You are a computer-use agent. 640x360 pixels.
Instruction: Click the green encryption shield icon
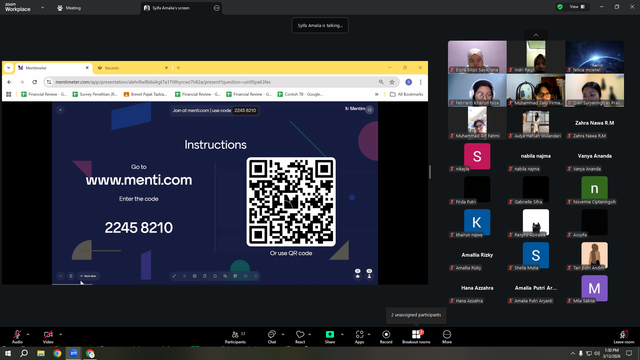560,7
